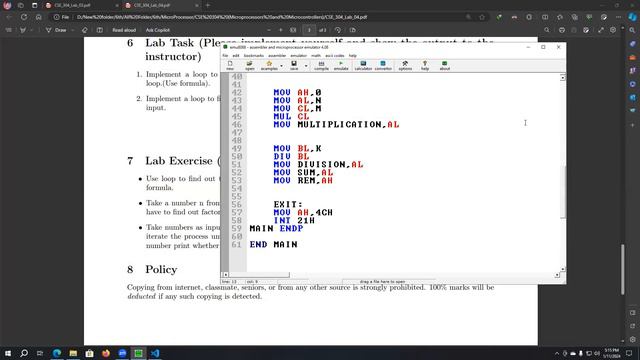The height and width of the screenshot is (360, 640).
Task: Click Ask Copilot in PDF toolbar
Action: click(x=158, y=30)
